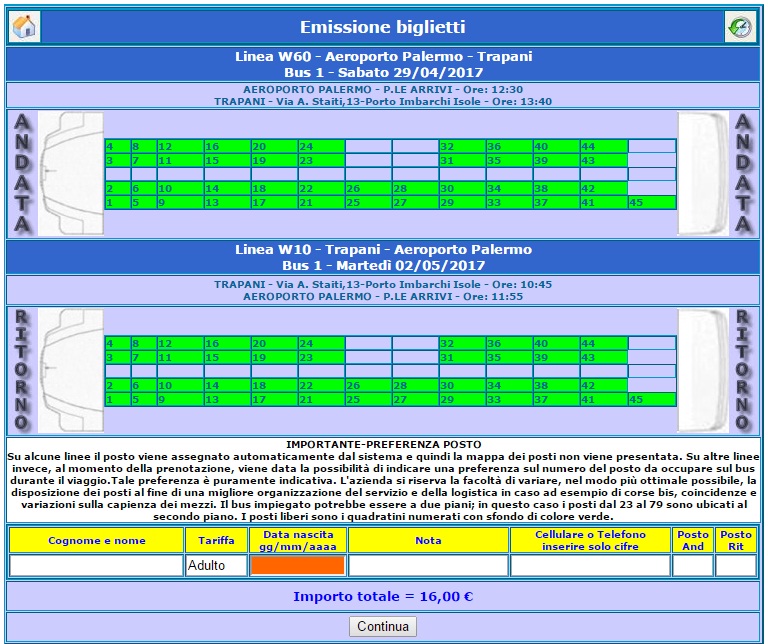Click the Cognome e nome input field
768x644 pixels.
96,566
